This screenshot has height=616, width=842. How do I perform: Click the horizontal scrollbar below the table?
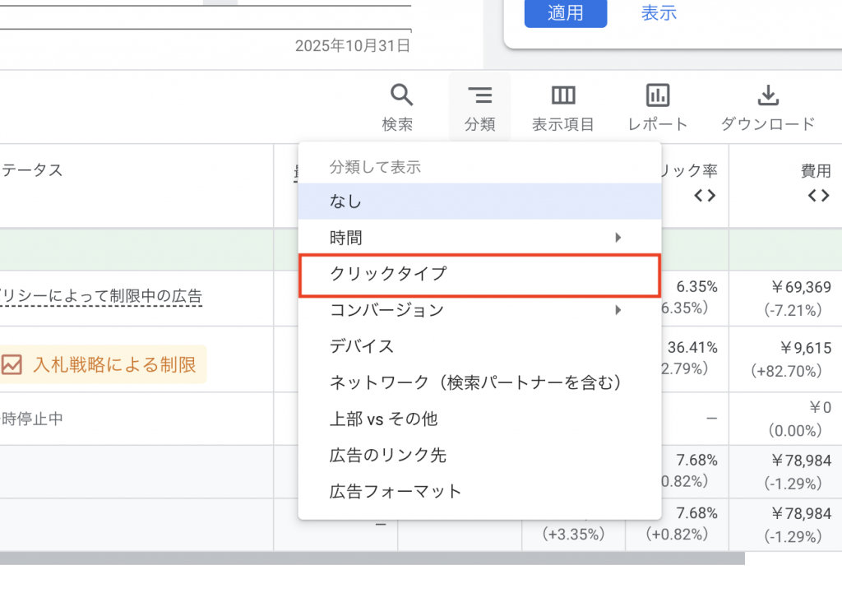pos(370,558)
